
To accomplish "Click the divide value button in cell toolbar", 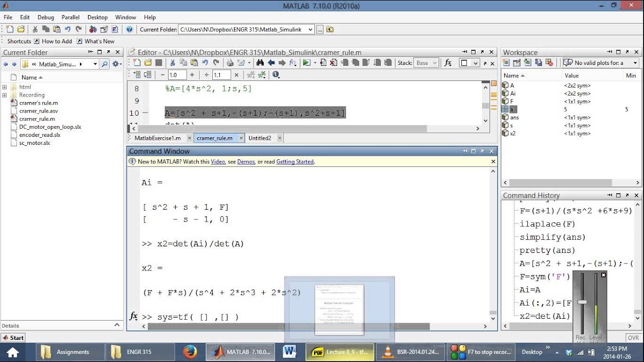I will tap(206, 75).
